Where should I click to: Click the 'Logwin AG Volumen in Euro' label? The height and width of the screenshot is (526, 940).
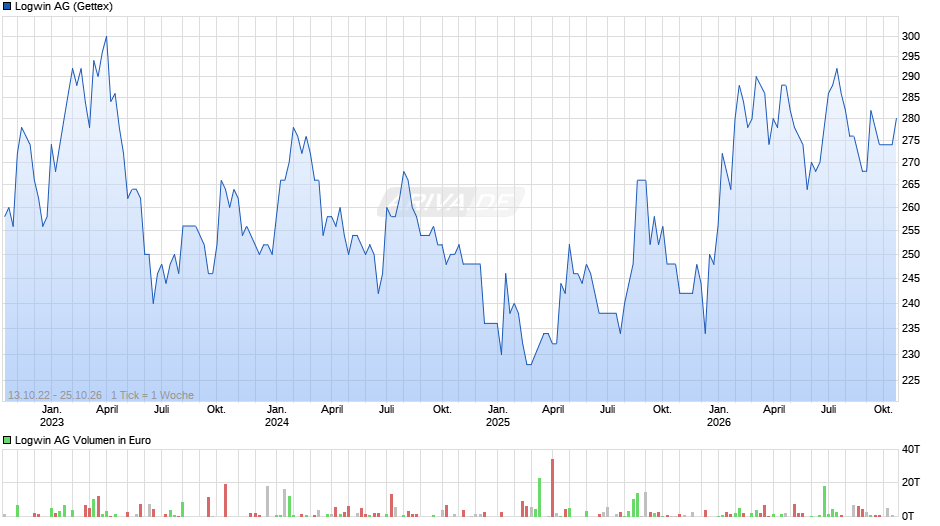[x=83, y=440]
